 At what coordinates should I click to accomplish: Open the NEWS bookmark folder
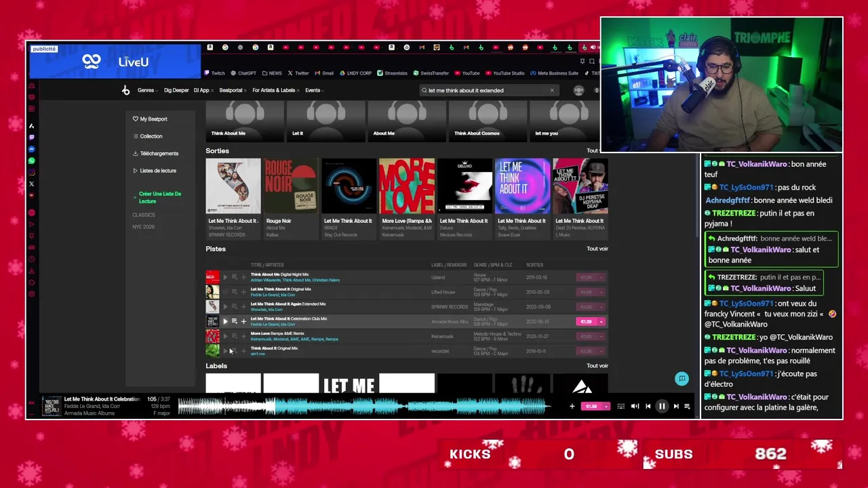click(x=272, y=73)
